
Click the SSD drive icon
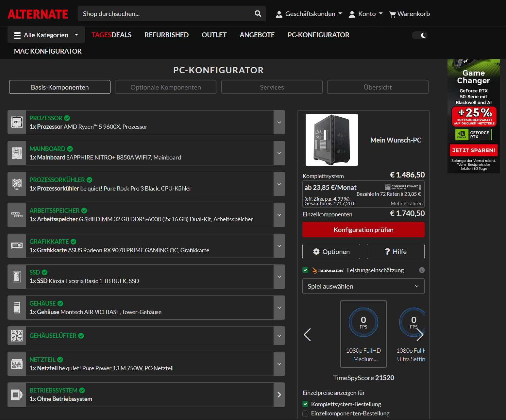(x=17, y=277)
